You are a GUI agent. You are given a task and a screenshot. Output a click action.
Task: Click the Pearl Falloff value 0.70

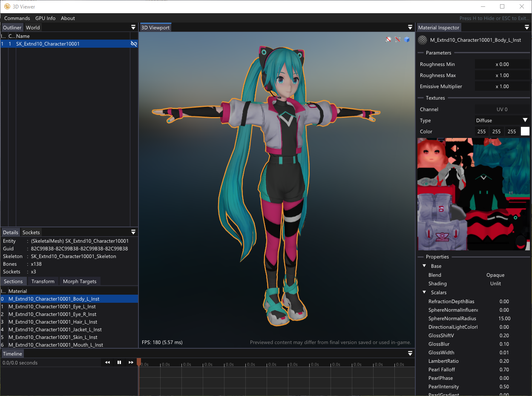point(504,370)
